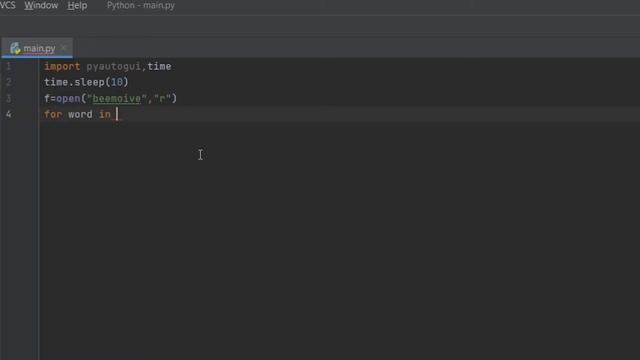Image resolution: width=640 pixels, height=360 pixels.
Task: Click the 'in' keyword on line 4
Action: pos(104,114)
